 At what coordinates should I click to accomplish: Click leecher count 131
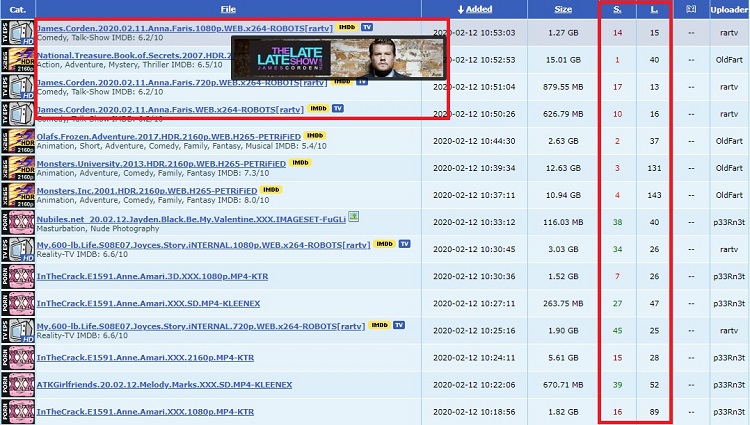point(654,168)
